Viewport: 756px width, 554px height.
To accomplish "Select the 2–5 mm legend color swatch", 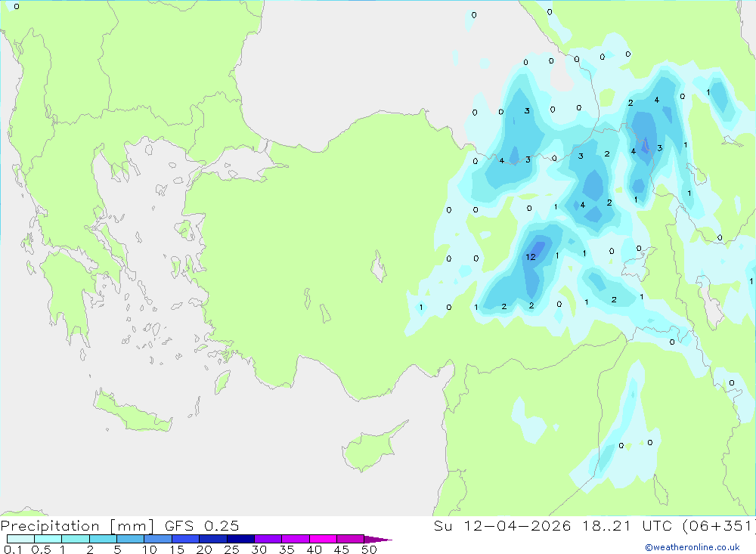I will [x=103, y=539].
